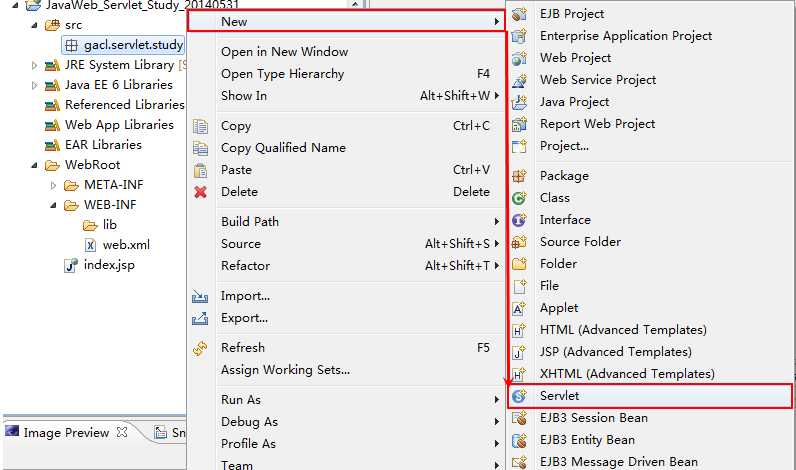The width and height of the screenshot is (796, 470).
Task: Click the EJB Project icon
Action: click(519, 14)
